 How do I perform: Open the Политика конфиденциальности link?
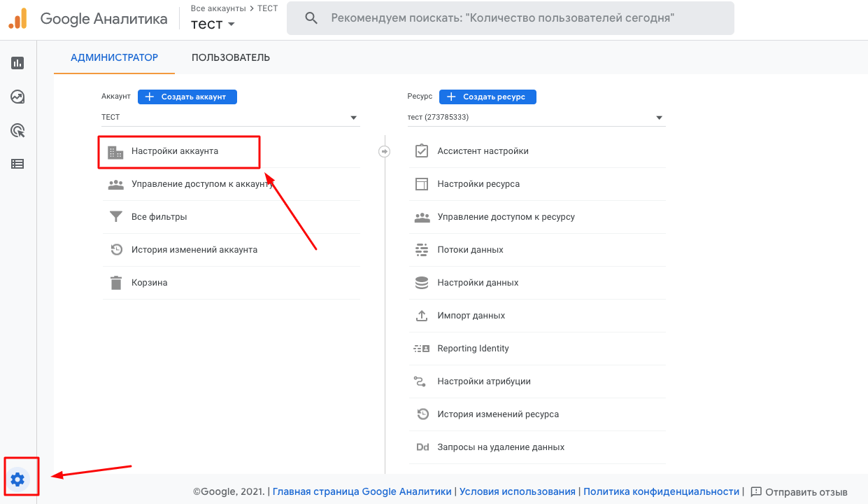tap(661, 492)
